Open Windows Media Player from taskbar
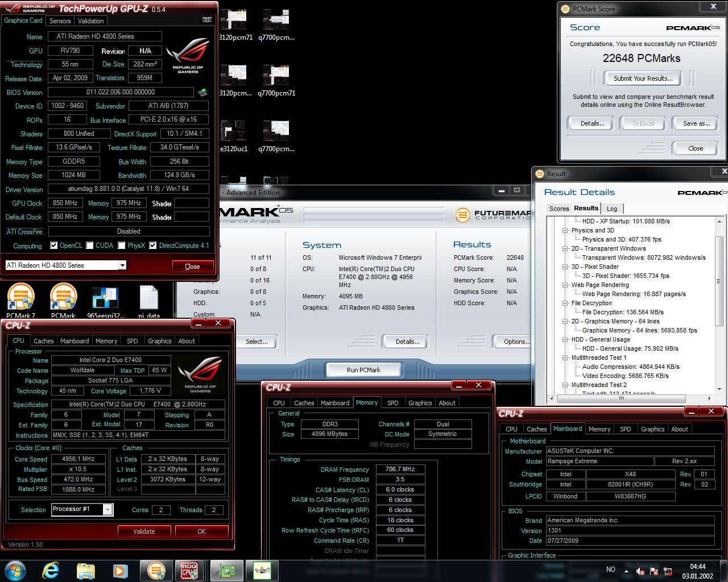The image size is (728, 582). coord(120,570)
